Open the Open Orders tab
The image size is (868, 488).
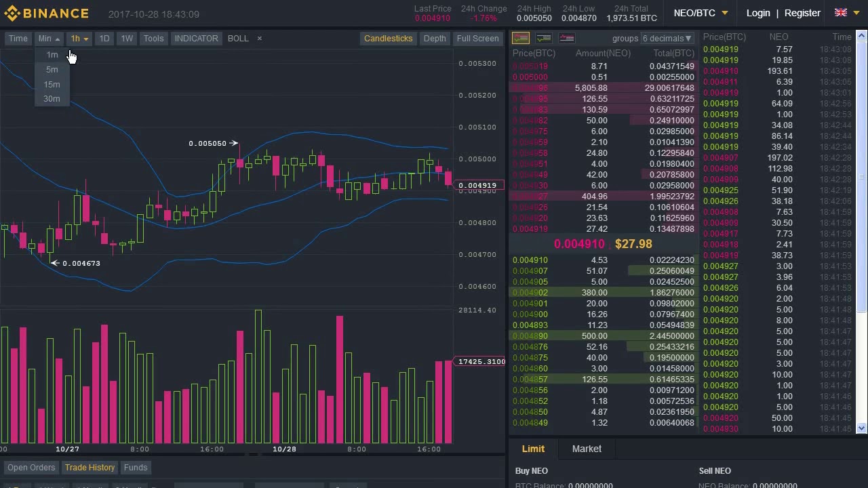[x=31, y=468]
